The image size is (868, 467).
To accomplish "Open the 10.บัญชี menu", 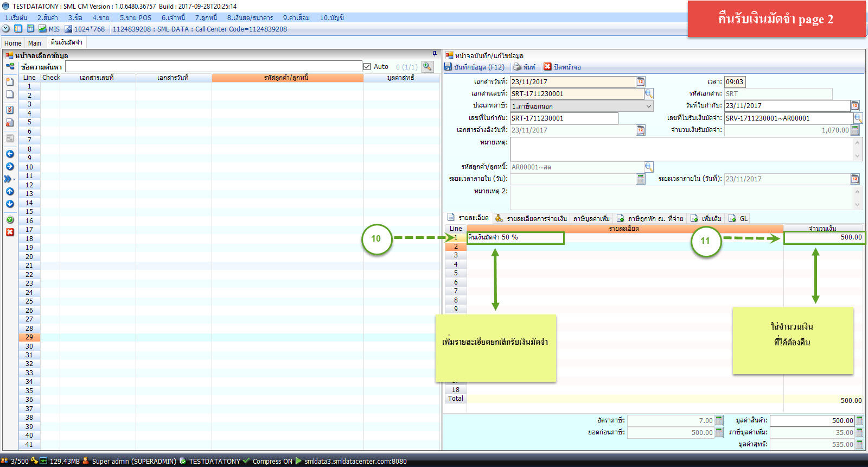I will tap(332, 17).
